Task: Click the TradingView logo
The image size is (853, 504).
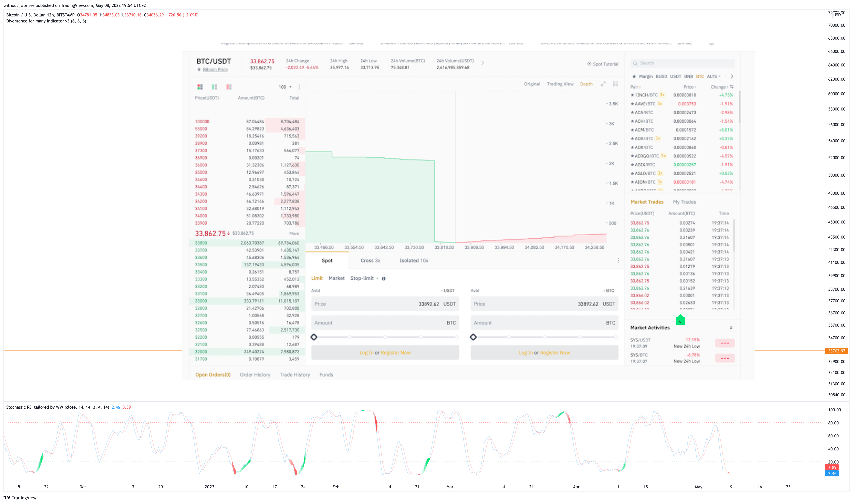Action: pyautogui.click(x=20, y=498)
